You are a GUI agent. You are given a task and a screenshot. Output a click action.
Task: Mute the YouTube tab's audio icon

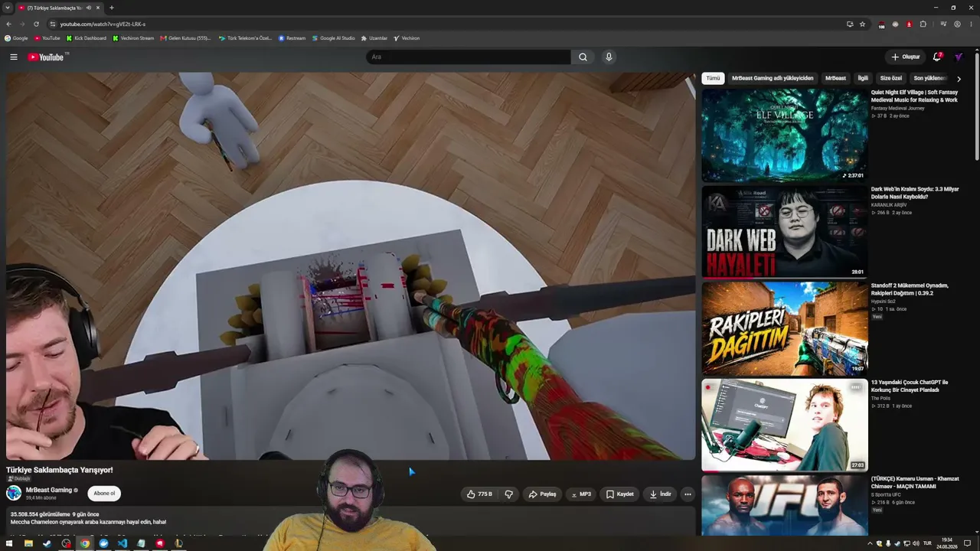coord(89,8)
